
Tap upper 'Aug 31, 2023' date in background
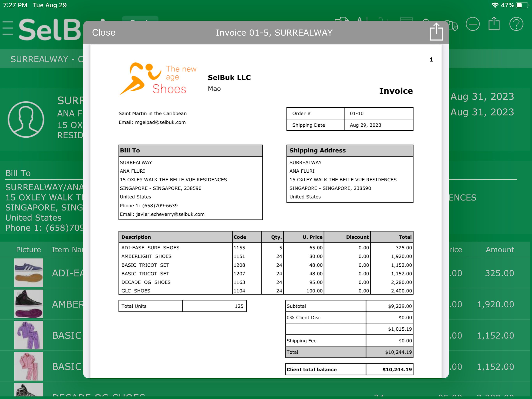coord(482,97)
